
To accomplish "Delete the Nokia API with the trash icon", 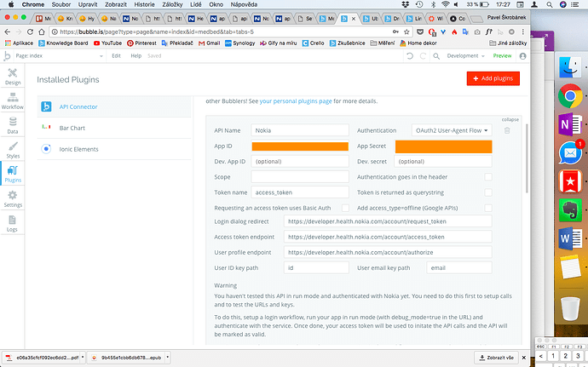I will tap(507, 130).
